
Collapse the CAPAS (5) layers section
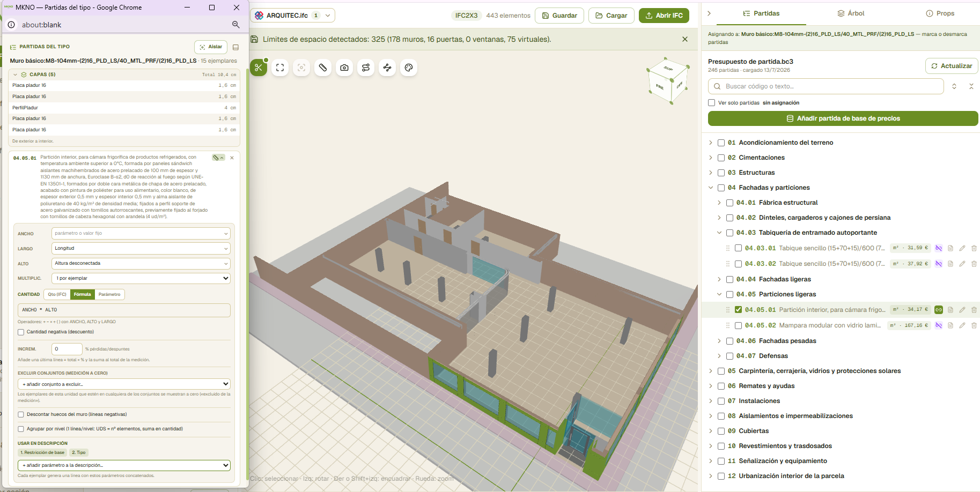[x=16, y=74]
